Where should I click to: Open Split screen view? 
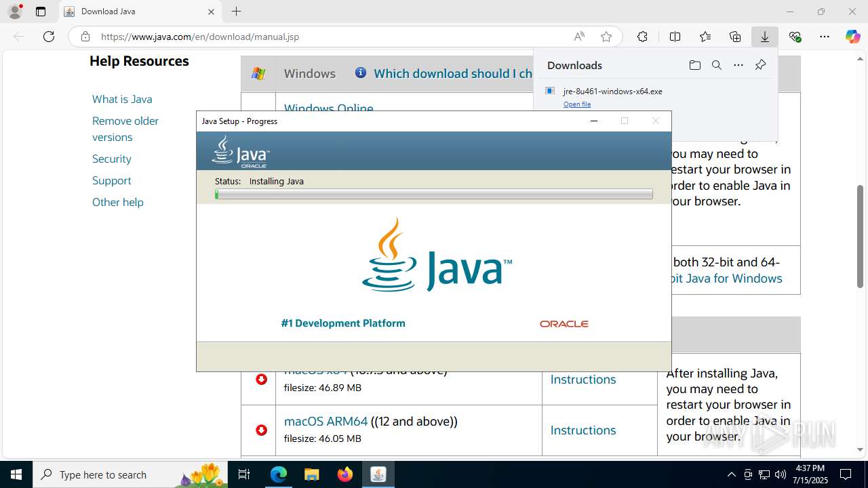(675, 37)
